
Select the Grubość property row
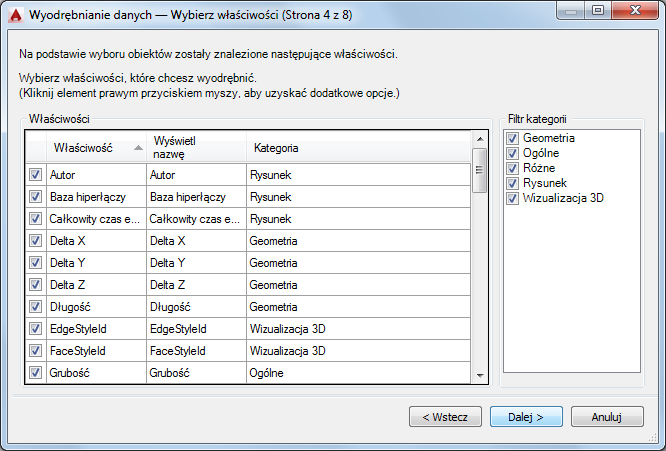pos(248,373)
